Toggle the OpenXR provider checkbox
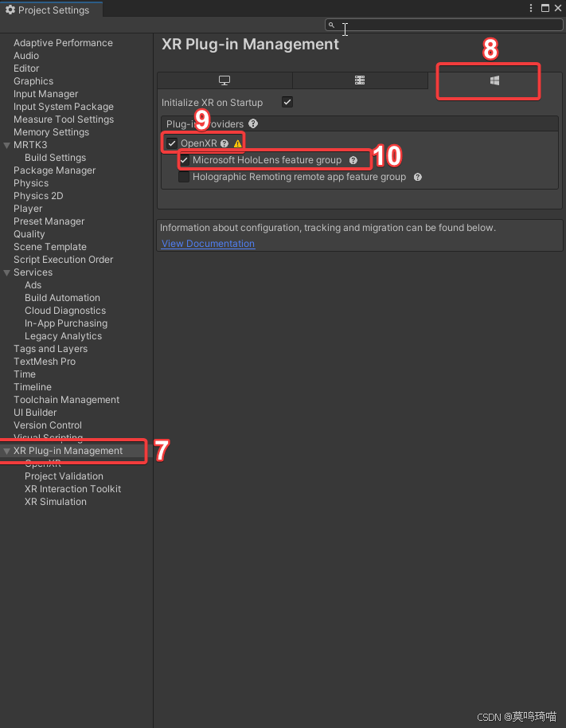 [x=172, y=143]
